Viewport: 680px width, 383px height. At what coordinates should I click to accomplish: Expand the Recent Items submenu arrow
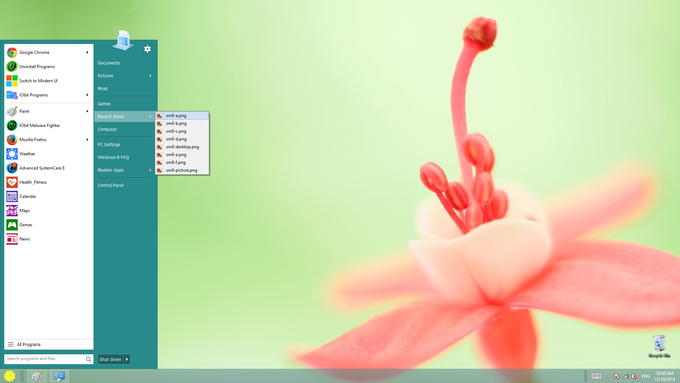150,117
